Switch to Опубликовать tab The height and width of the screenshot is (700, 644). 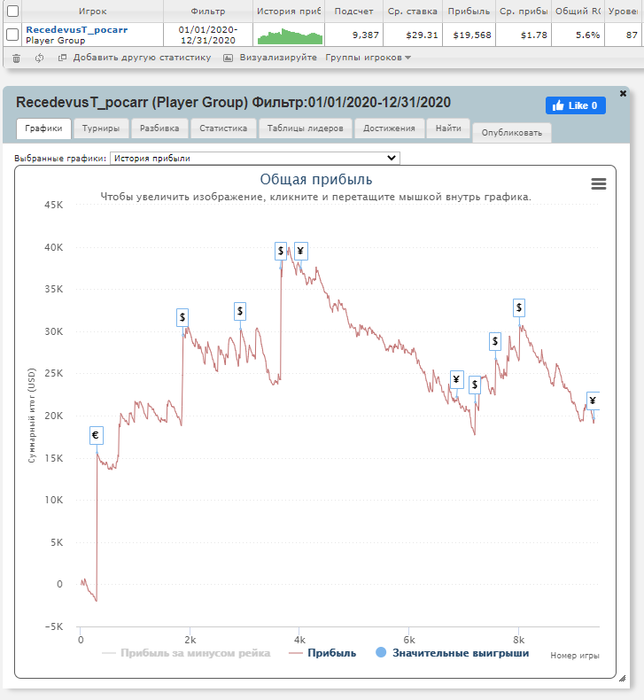point(511,133)
